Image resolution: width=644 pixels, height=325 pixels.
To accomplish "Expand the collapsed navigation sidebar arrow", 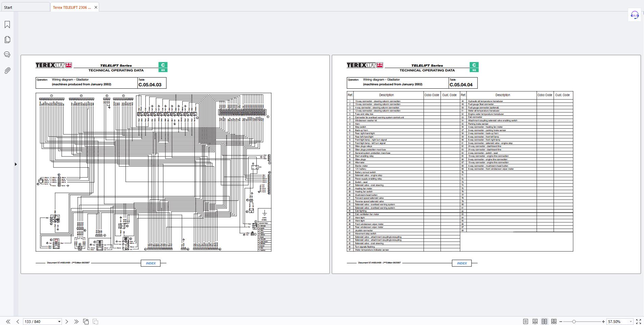I will click(16, 164).
